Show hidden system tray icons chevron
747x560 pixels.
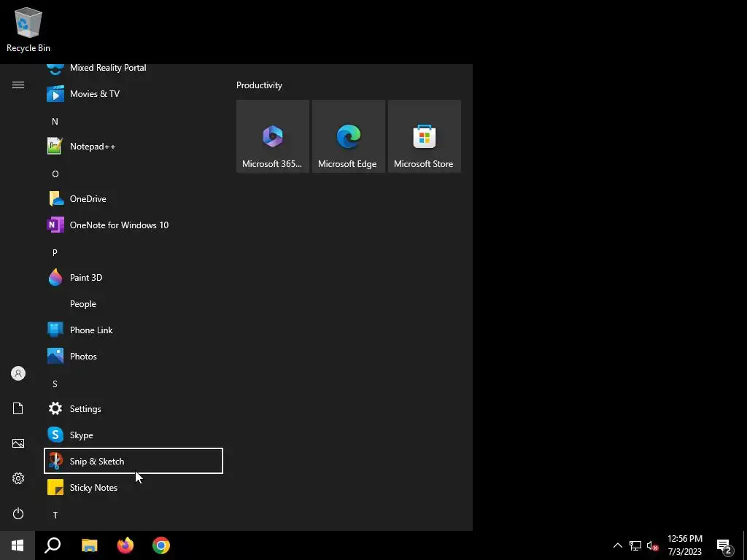pyautogui.click(x=617, y=545)
